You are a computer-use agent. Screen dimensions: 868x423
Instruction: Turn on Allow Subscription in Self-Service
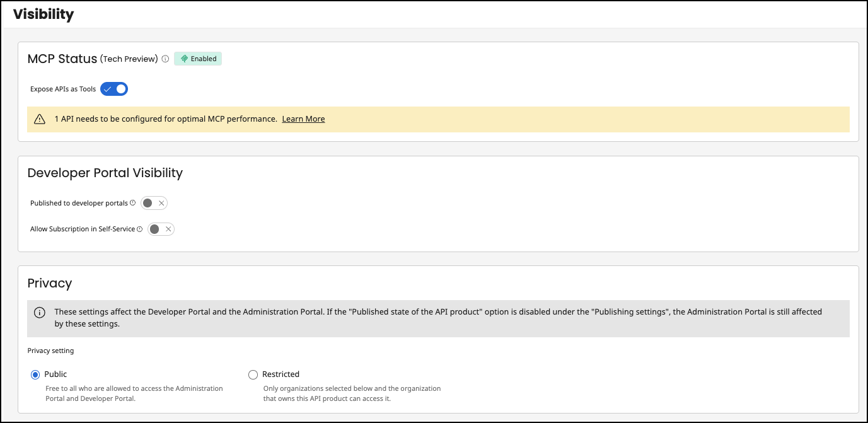click(161, 228)
